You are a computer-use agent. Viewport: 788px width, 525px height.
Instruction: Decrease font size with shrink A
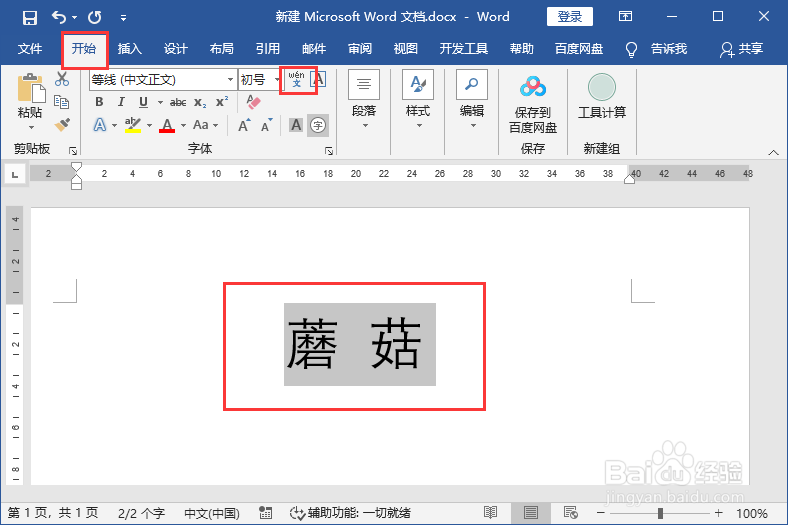[x=266, y=125]
